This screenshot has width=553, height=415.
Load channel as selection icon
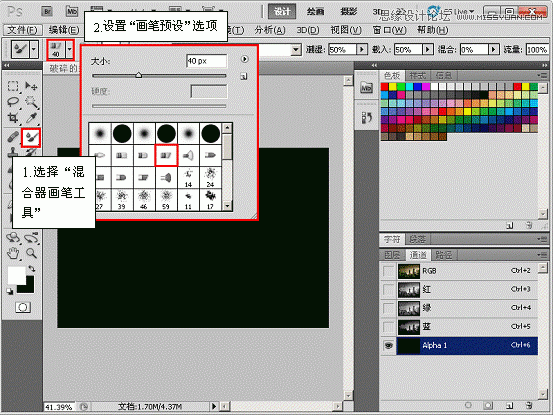pyautogui.click(x=468, y=405)
